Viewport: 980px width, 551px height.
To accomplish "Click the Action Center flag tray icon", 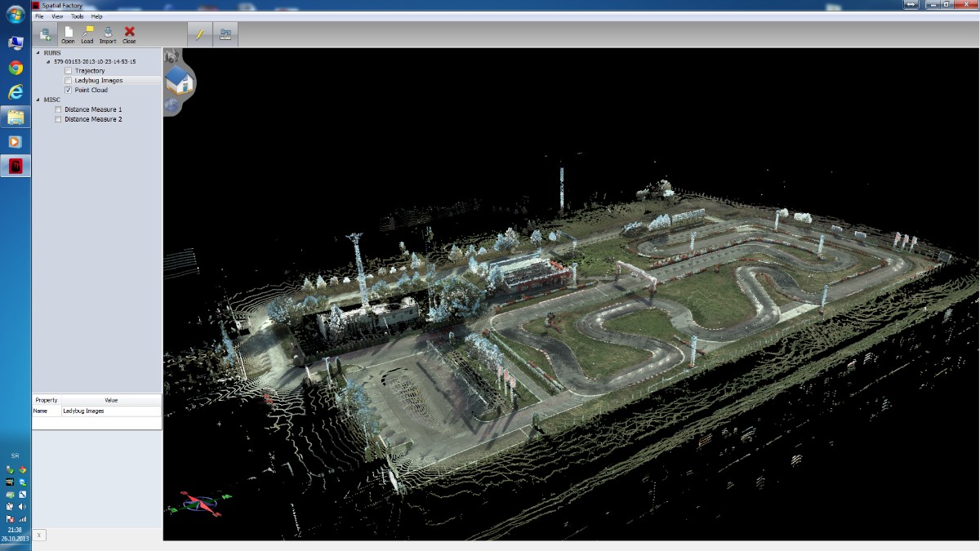I will pos(10,518).
